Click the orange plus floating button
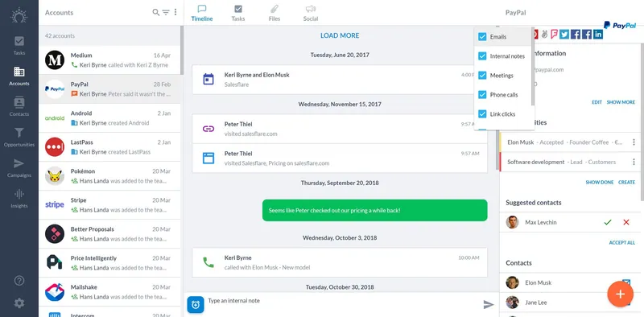This screenshot has width=644, height=317. (620, 294)
